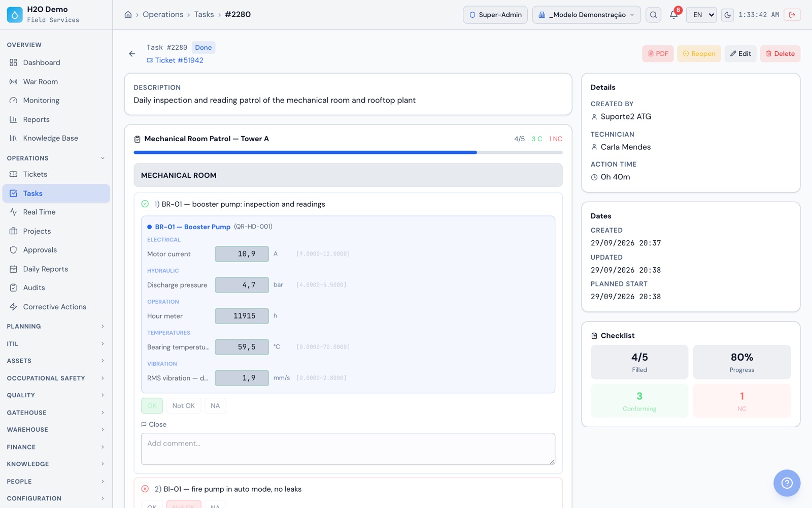Open notifications bell with 8 badge

click(674, 15)
